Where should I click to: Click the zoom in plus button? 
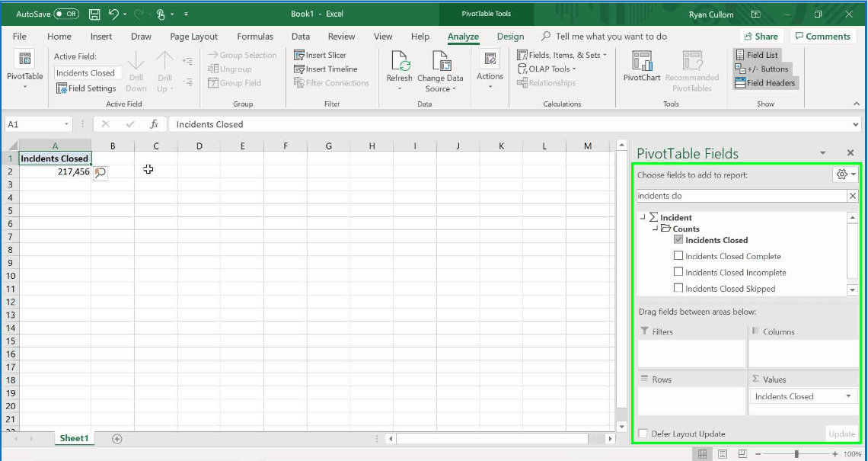coord(834,454)
